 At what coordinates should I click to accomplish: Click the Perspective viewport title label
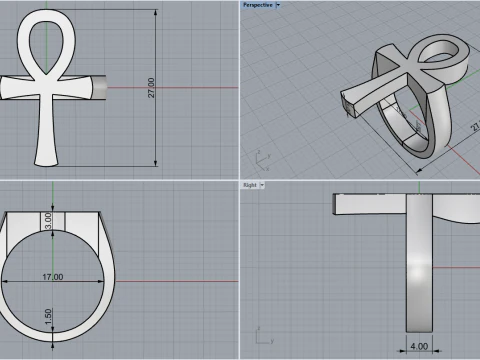258,5
